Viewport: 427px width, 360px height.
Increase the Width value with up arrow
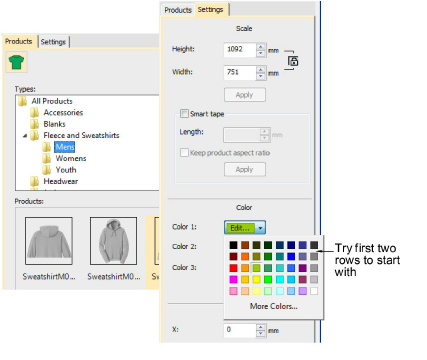pyautogui.click(x=261, y=69)
